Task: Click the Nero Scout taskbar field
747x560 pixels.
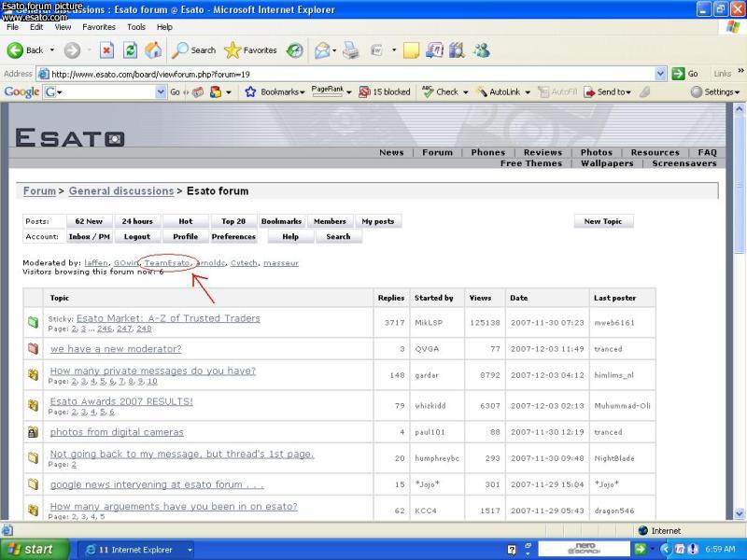Action: 585,549
